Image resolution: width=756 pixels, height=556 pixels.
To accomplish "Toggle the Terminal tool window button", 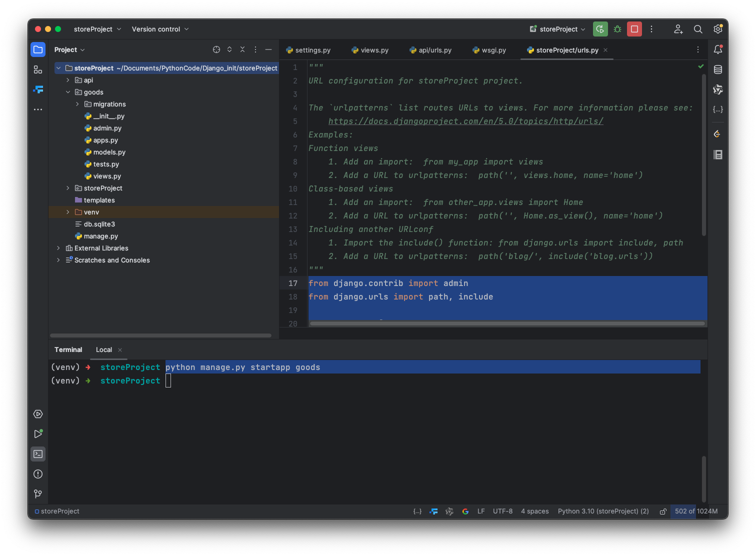I will pyautogui.click(x=38, y=454).
